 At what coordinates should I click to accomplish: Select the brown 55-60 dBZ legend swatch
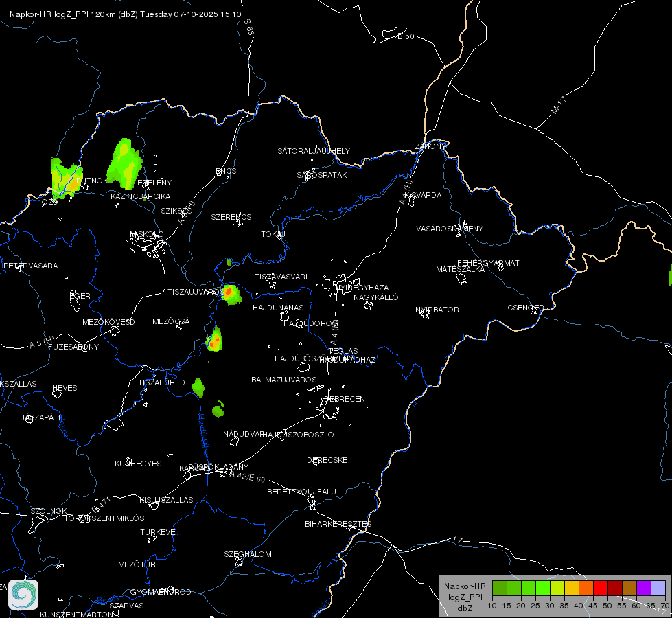point(629,588)
